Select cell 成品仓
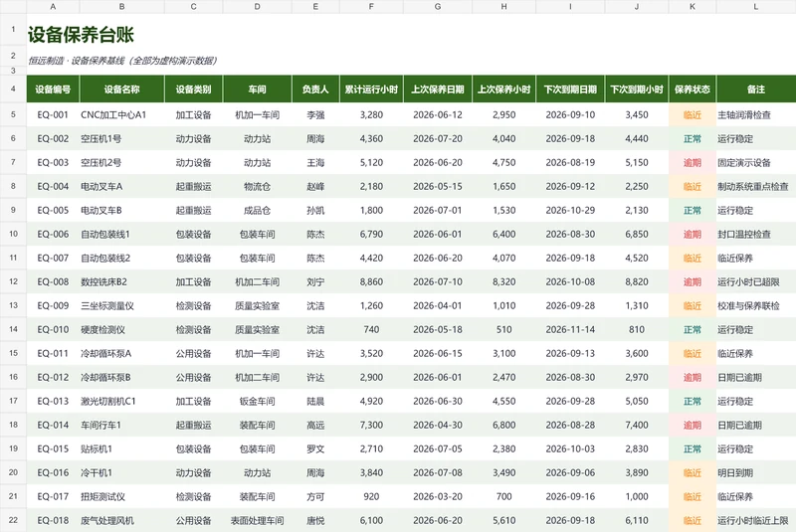 [x=257, y=210]
